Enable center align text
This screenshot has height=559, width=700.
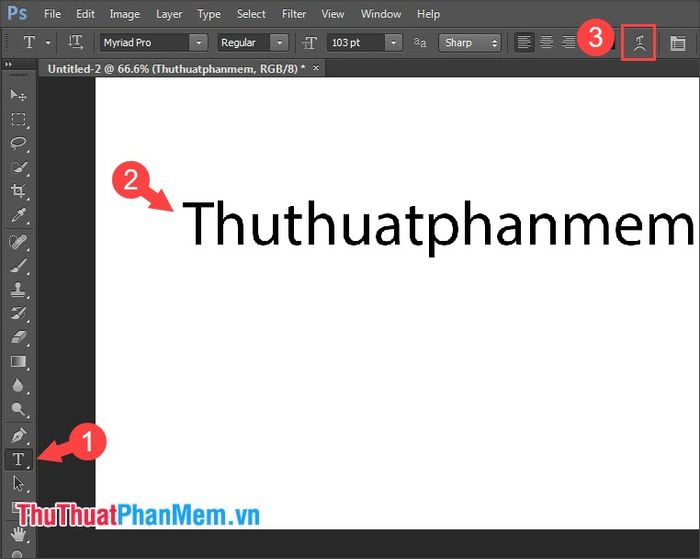(546, 43)
